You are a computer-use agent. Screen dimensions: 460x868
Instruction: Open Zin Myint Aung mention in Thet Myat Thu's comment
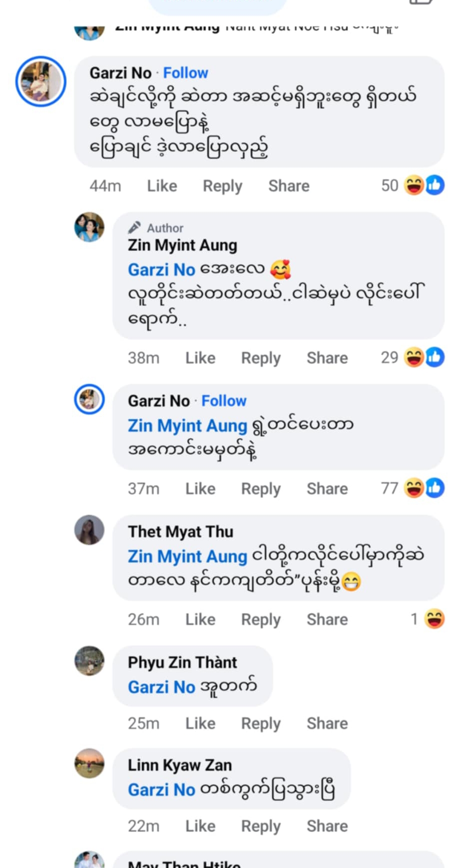[x=187, y=556]
